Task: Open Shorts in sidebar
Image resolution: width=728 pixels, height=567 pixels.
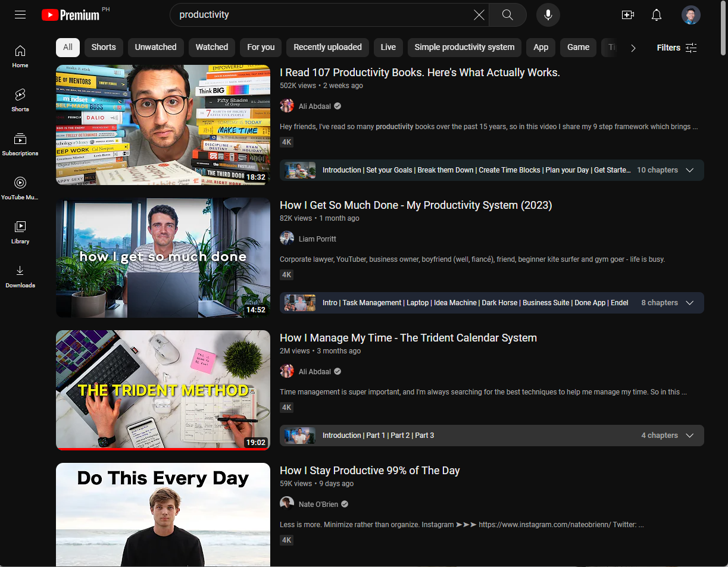Action: 20,100
